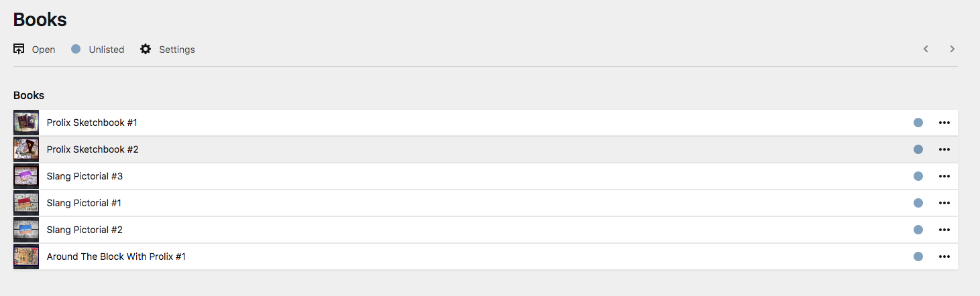The height and width of the screenshot is (296, 980).
Task: Click ellipsis icon for Slang Pictorial #1
Action: 944,203
